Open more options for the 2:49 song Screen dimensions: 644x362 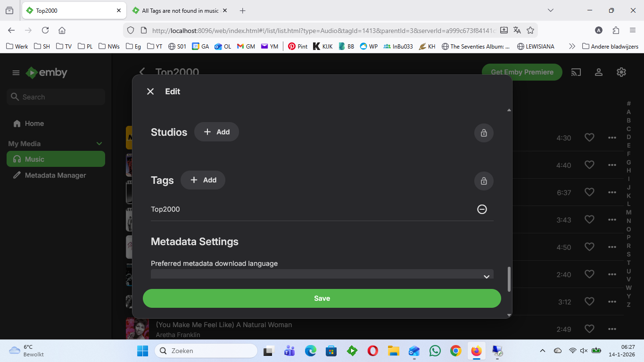(612, 329)
